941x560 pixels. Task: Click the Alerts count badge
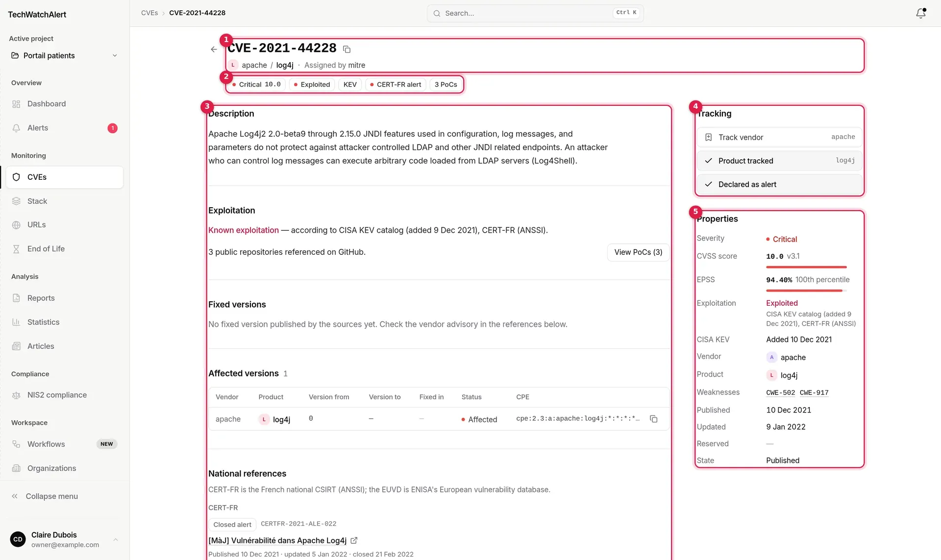112,128
